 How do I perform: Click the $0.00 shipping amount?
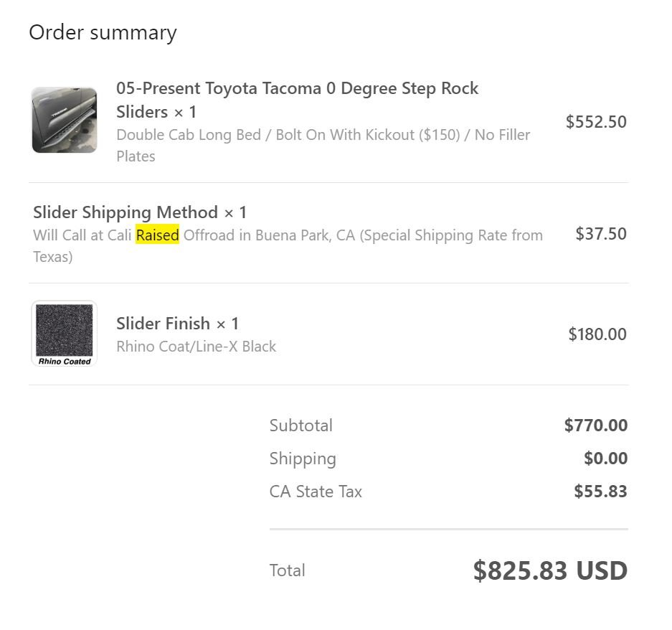606,458
